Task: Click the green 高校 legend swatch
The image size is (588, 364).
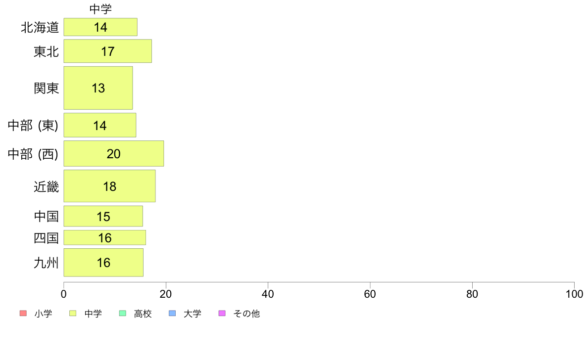Action: click(123, 314)
